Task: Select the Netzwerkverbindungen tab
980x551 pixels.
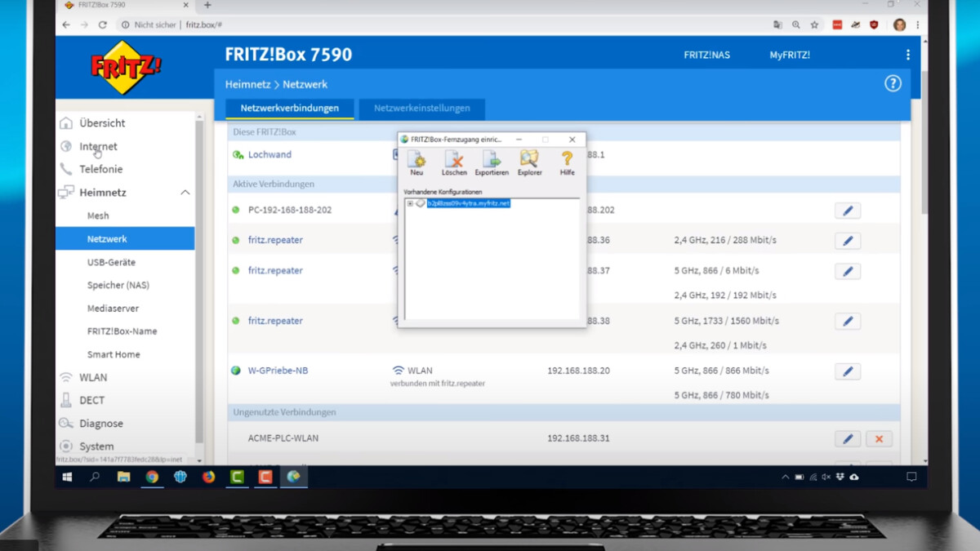Action: click(x=289, y=109)
